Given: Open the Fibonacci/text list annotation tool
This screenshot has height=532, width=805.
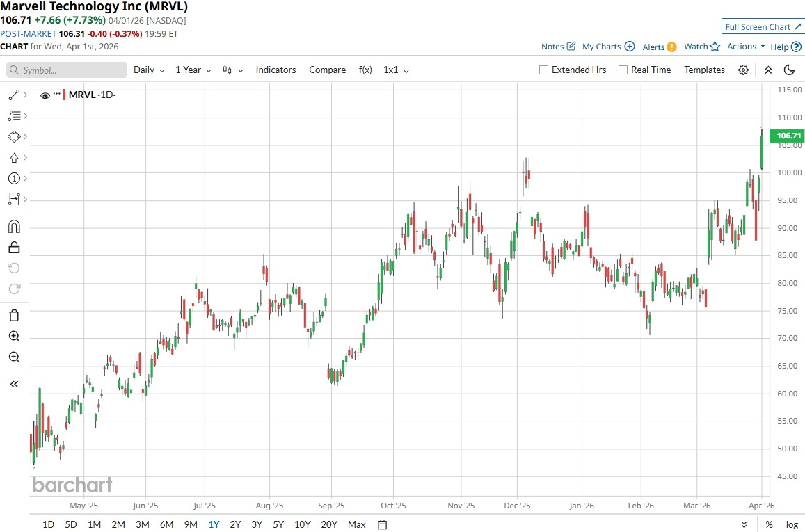Looking at the screenshot, I should click(14, 116).
